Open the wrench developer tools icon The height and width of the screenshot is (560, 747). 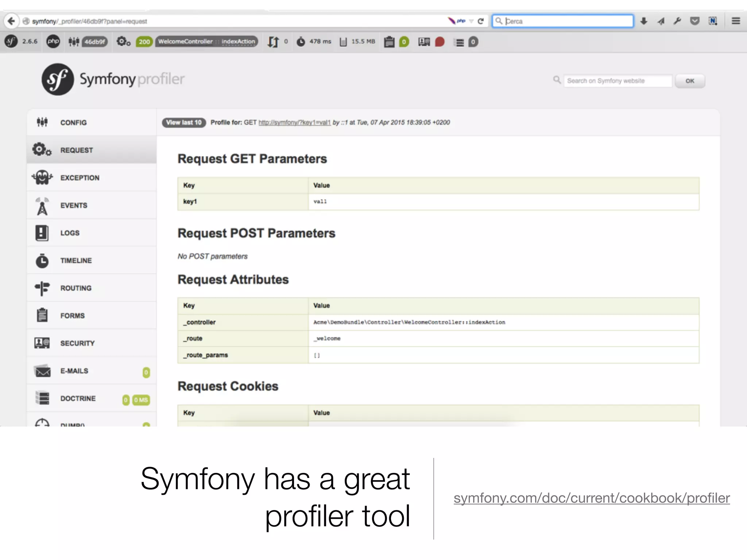tap(677, 21)
